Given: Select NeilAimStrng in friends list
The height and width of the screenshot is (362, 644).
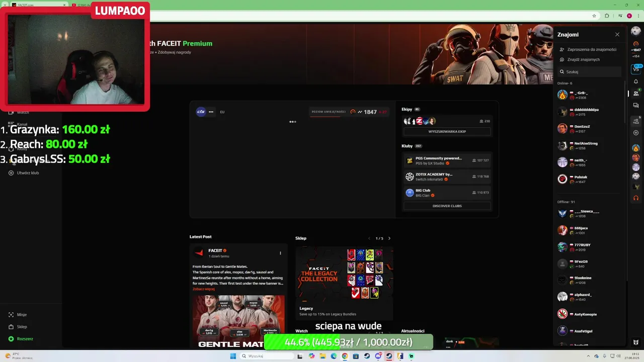Looking at the screenshot, I should coord(590,145).
